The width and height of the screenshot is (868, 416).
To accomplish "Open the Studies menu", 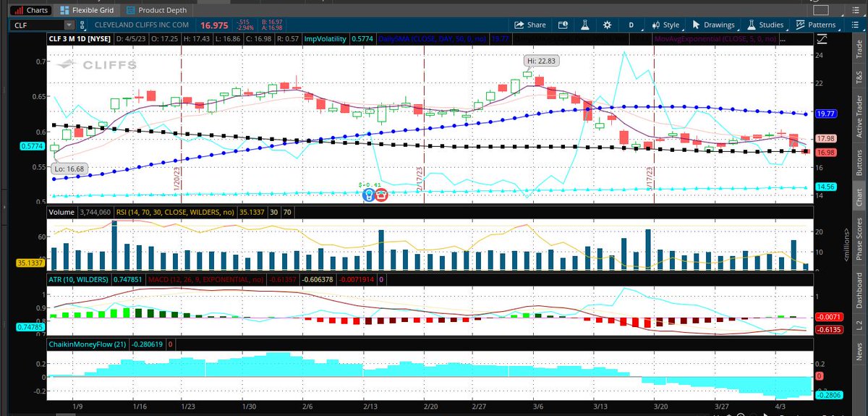I will [x=767, y=25].
